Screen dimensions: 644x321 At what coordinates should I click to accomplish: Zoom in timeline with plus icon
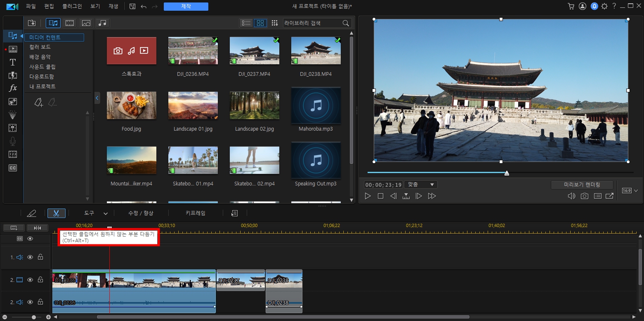tap(48, 317)
